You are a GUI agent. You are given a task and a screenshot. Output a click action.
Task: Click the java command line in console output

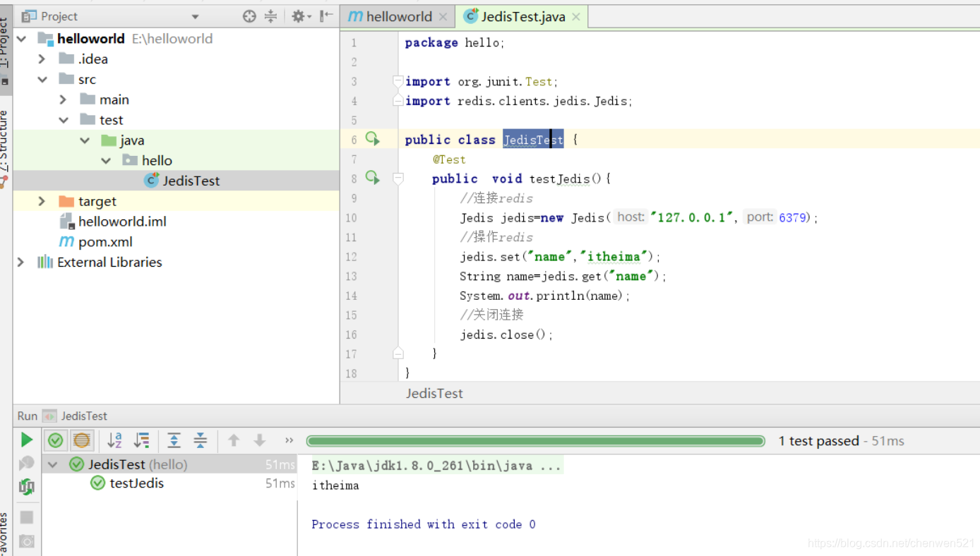[x=436, y=466]
